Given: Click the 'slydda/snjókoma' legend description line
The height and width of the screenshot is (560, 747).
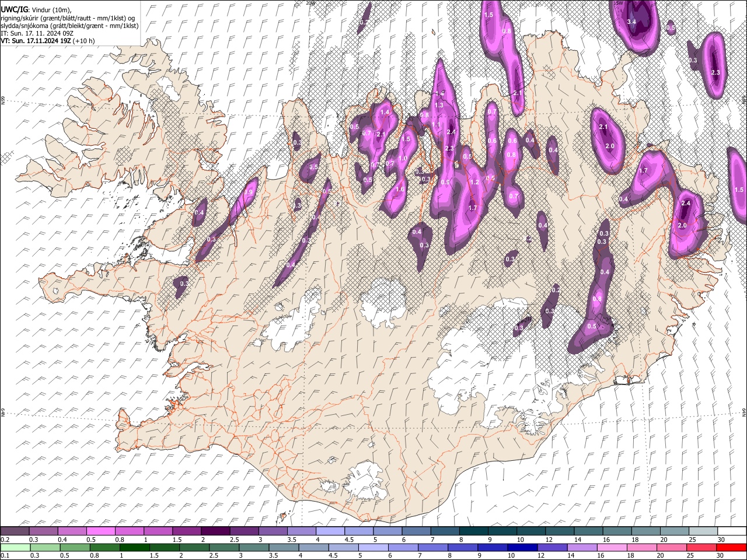Looking at the screenshot, I should point(69,26).
